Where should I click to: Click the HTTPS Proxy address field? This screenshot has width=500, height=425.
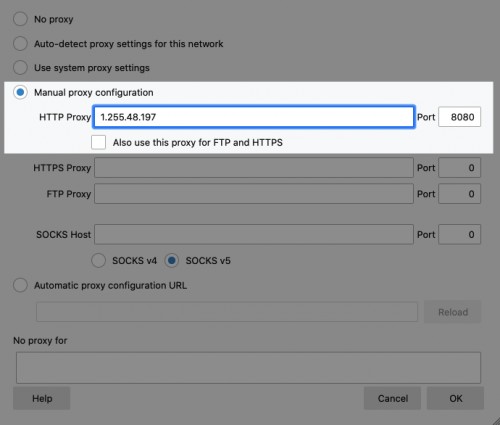254,168
